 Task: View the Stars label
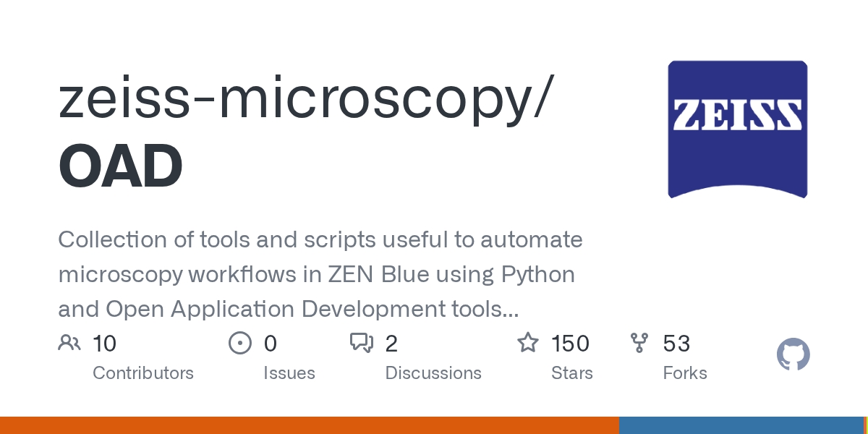(x=571, y=373)
